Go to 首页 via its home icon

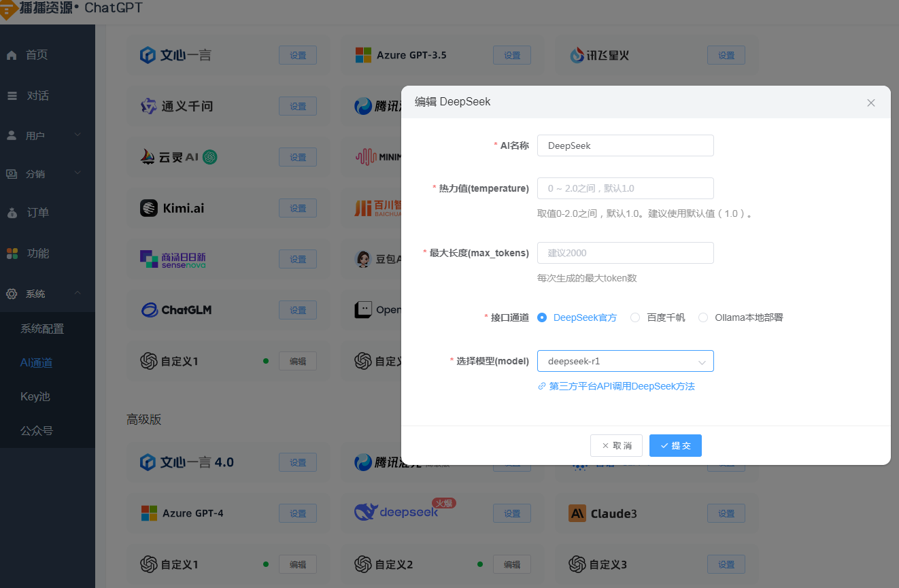(12, 55)
